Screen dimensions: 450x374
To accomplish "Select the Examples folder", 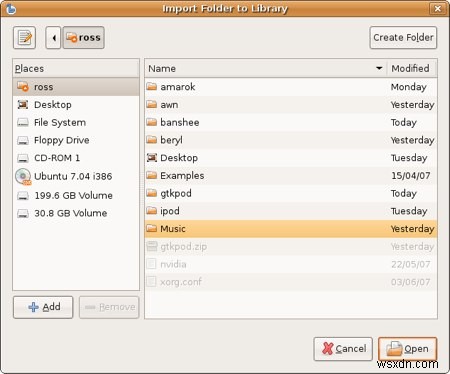I will (x=291, y=175).
